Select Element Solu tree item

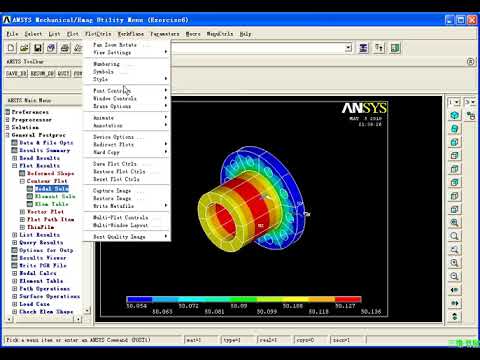[x=55, y=196]
